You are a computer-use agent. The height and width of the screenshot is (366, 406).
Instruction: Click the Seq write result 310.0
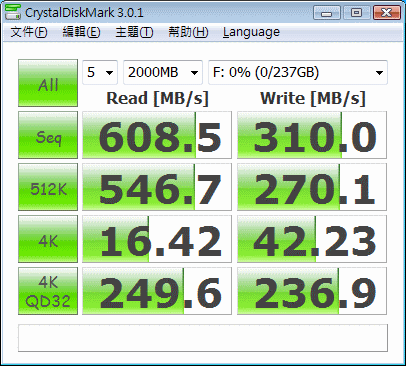click(312, 135)
